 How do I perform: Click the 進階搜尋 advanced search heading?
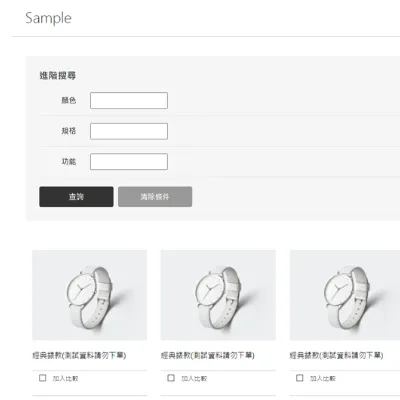(x=58, y=76)
